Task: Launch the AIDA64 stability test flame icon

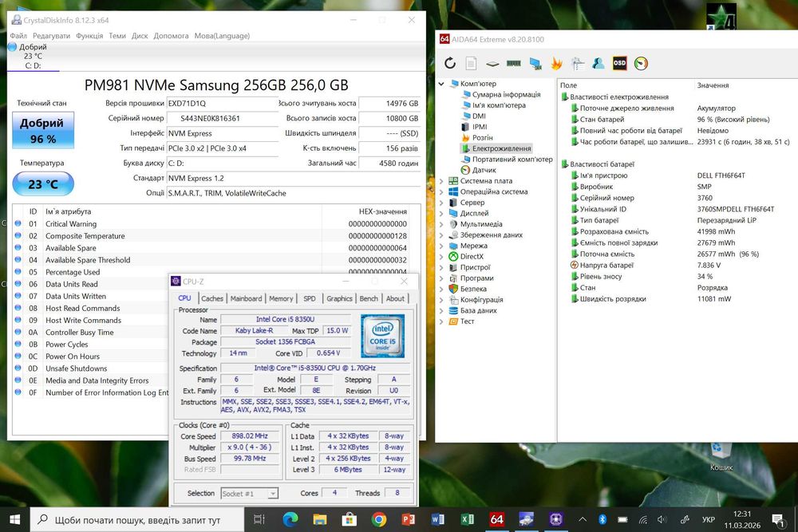Action: 556,63
